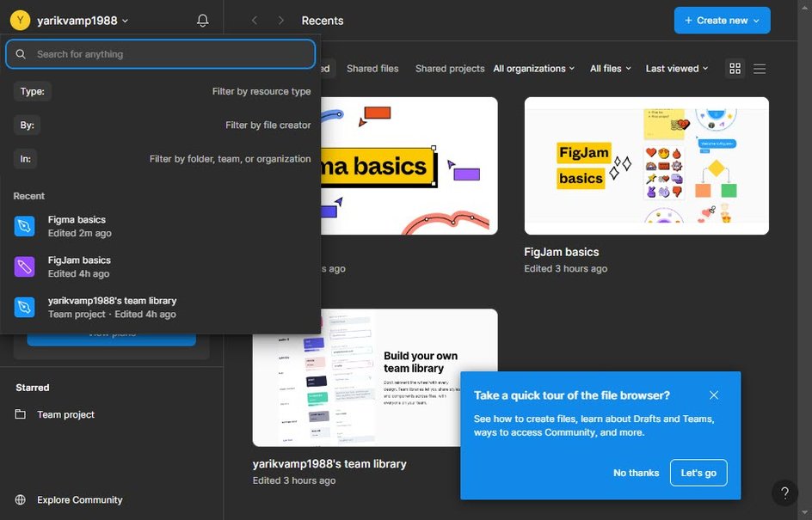812x520 pixels.
Task: Click the Figma basics design file icon
Action: point(24,226)
